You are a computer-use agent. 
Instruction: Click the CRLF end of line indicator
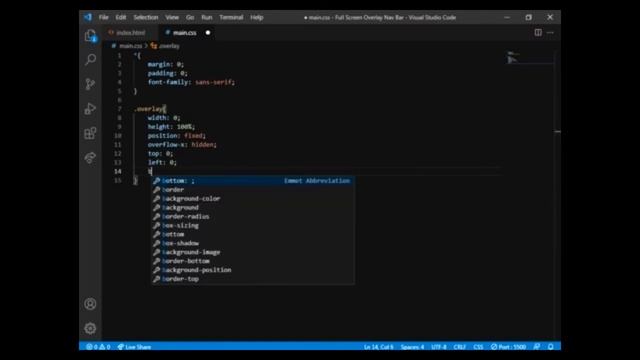coord(460,347)
